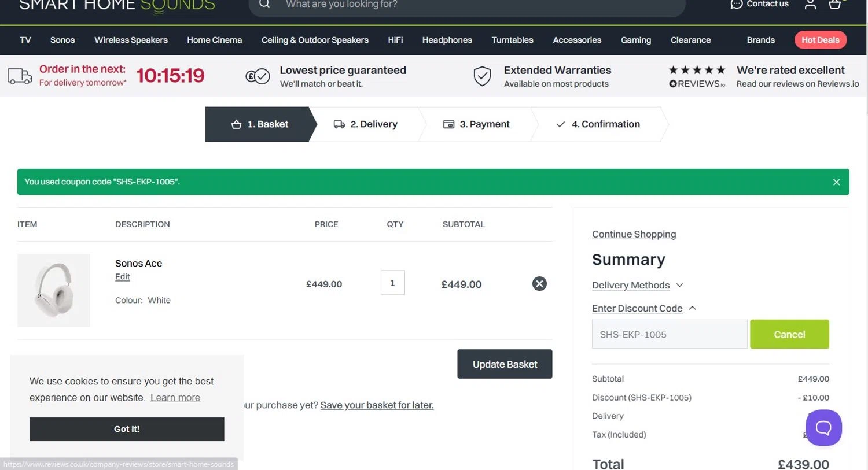This screenshot has width=868, height=470.
Task: Open the Gaming menu
Action: [636, 40]
